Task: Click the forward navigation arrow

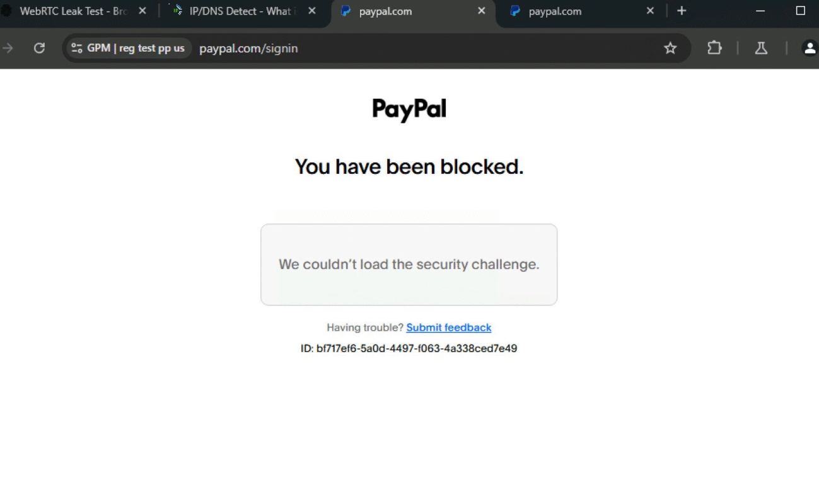Action: click(8, 48)
